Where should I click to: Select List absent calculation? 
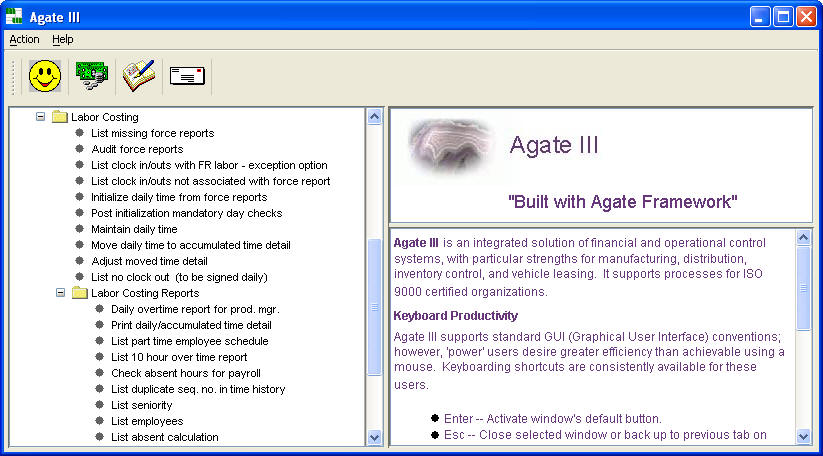click(x=164, y=437)
